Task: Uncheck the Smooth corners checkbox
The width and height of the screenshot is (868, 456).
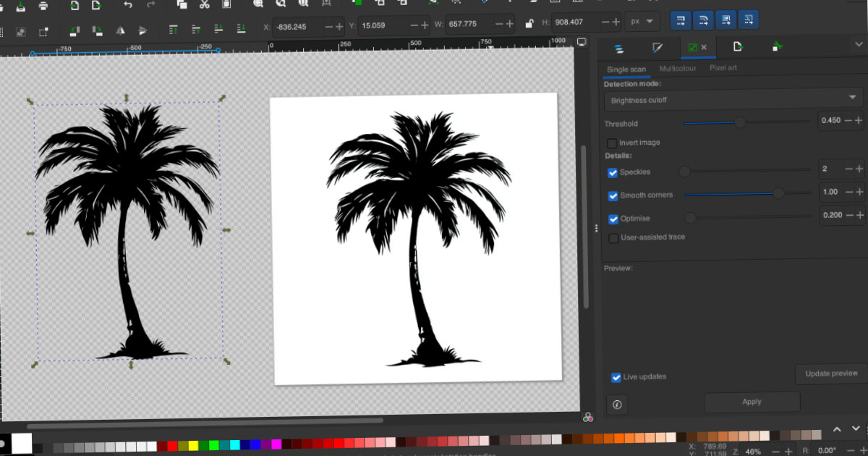Action: click(x=613, y=195)
